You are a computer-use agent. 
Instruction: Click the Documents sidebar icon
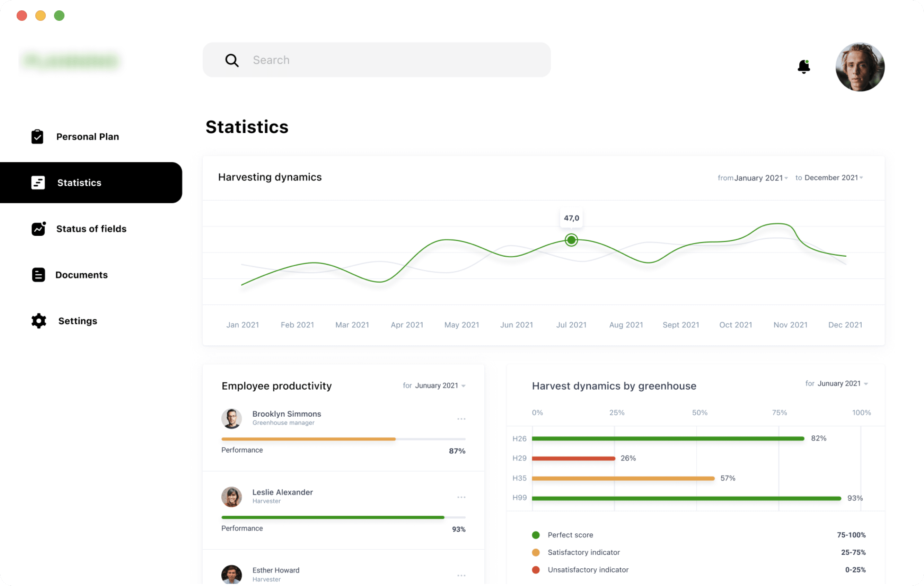point(38,275)
